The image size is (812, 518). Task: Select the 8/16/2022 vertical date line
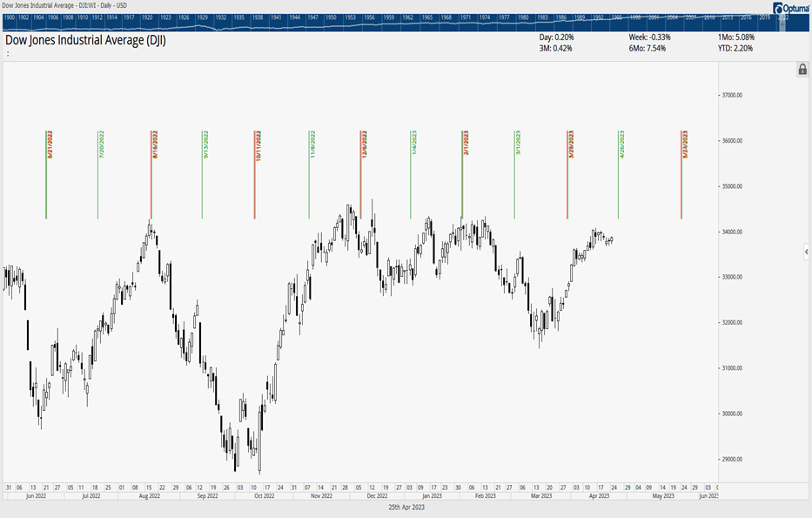[151, 175]
